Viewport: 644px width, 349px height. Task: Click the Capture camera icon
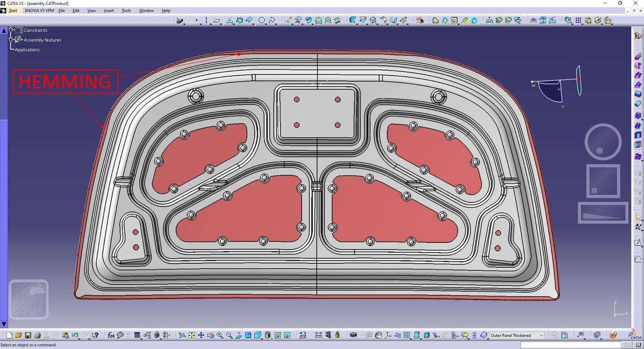[353, 335]
